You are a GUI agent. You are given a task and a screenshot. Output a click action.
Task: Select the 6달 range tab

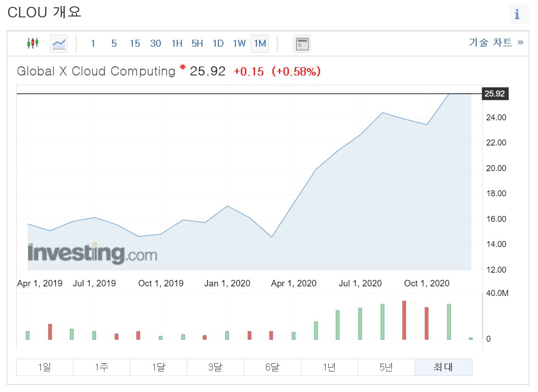pyautogui.click(x=272, y=367)
